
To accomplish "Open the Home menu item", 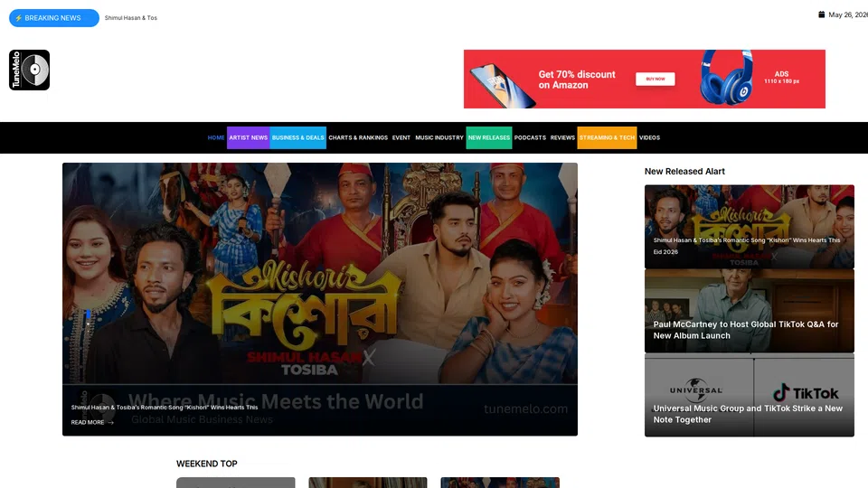I will coord(216,137).
